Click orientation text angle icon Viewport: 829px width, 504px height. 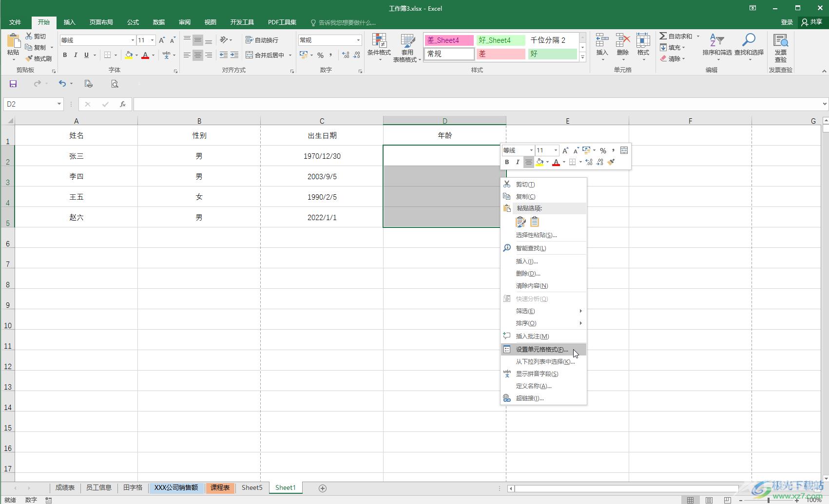pos(224,40)
